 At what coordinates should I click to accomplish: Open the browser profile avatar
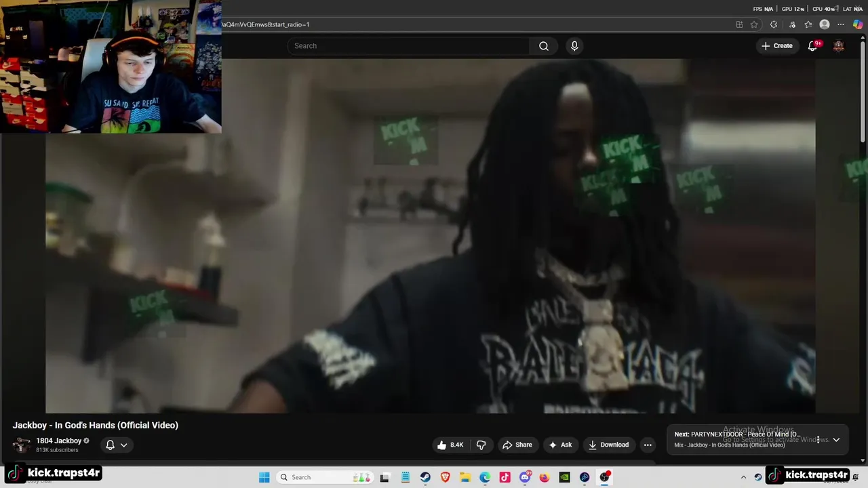coord(825,24)
